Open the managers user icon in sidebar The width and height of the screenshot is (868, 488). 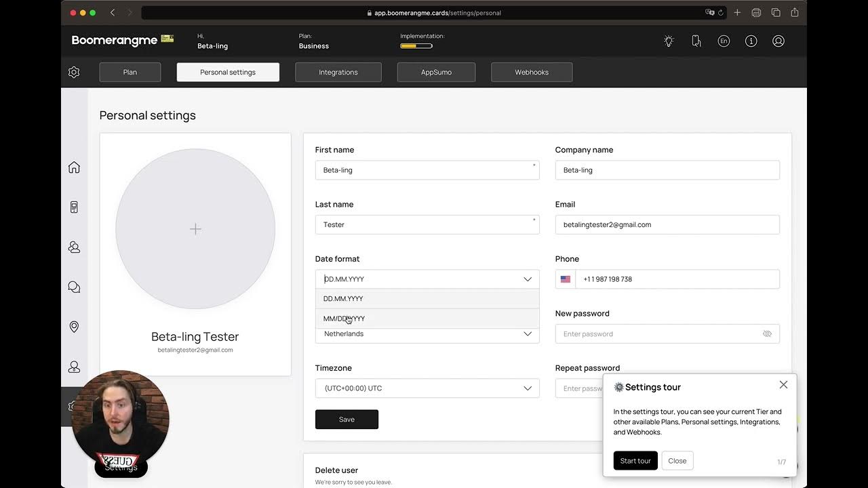74,367
